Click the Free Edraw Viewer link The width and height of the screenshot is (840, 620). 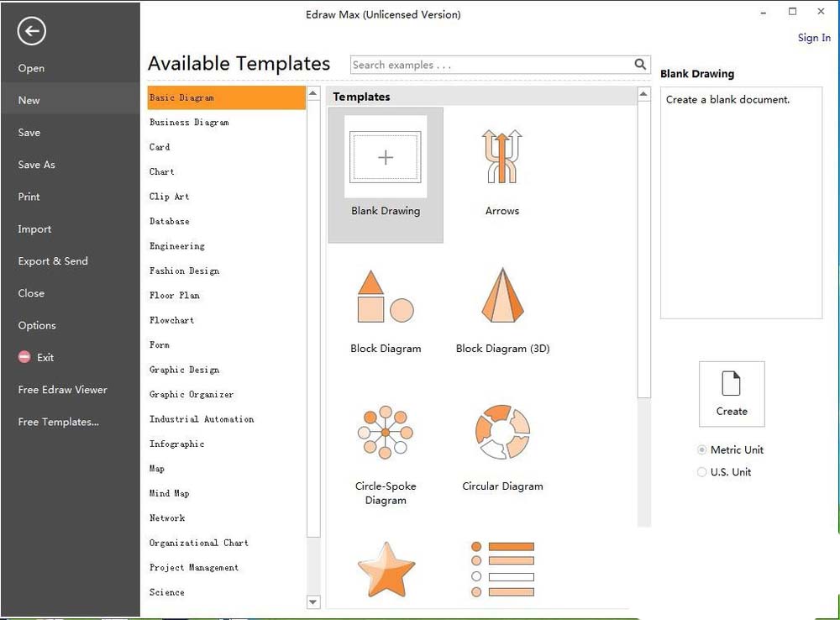click(x=63, y=390)
